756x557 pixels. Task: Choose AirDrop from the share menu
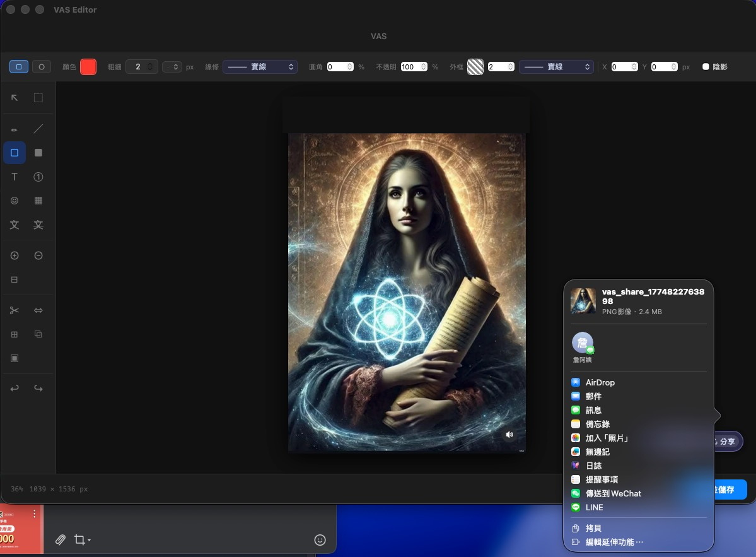(600, 382)
